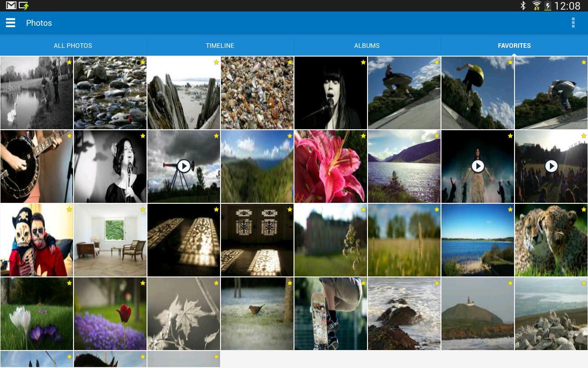Tap the battery charging icon

[x=548, y=6]
